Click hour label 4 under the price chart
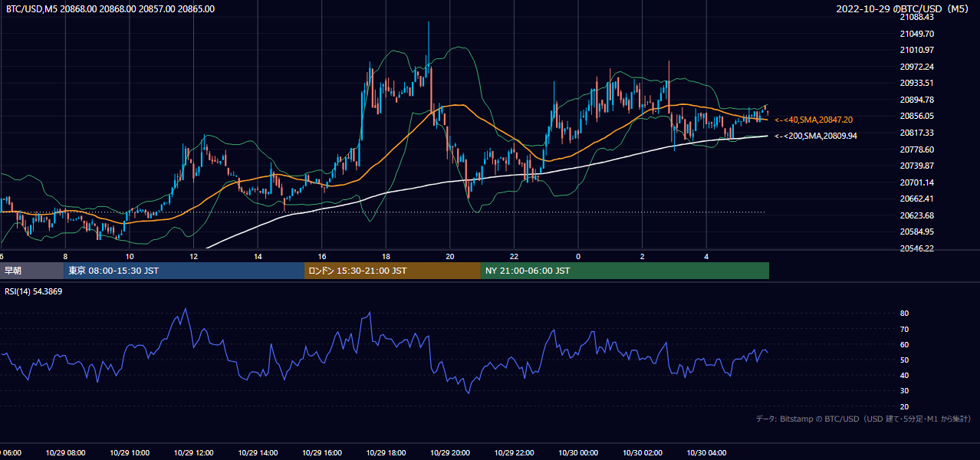The image size is (980, 460). 706,257
